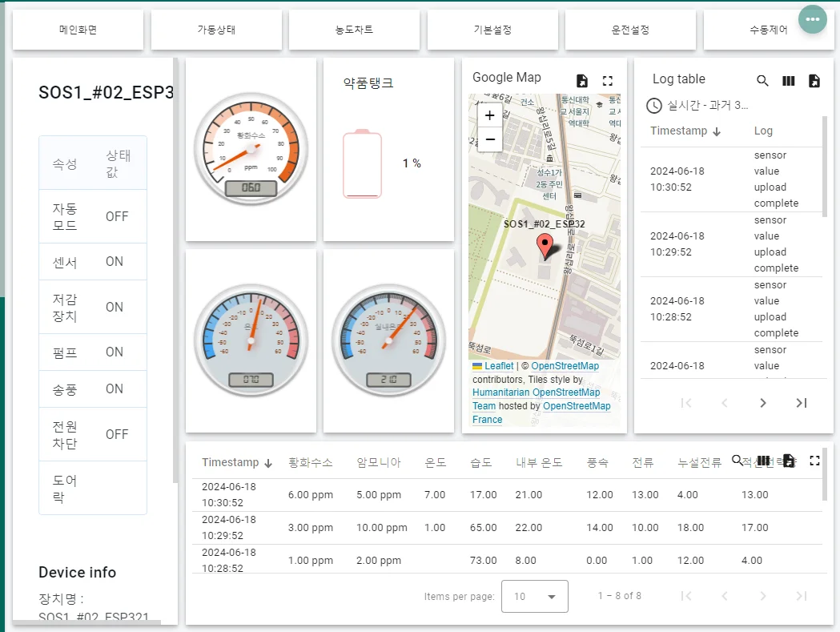Go to previous Log table page

pyautogui.click(x=725, y=403)
